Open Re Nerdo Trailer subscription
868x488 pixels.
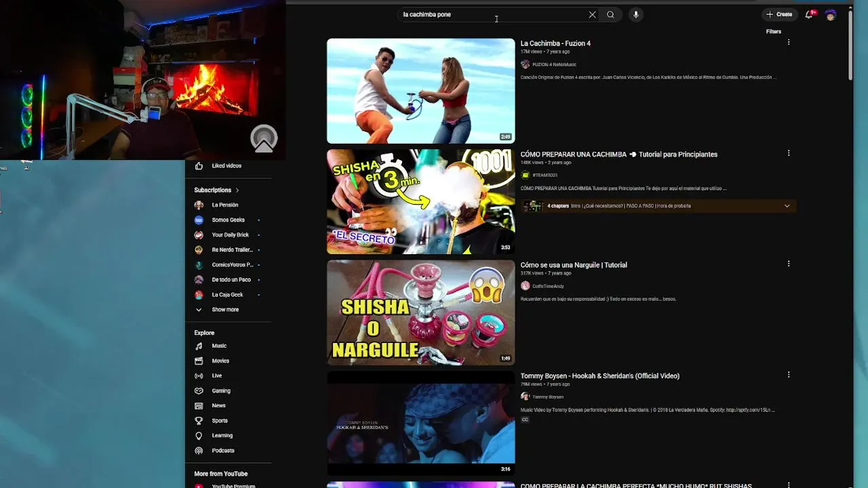pos(228,249)
